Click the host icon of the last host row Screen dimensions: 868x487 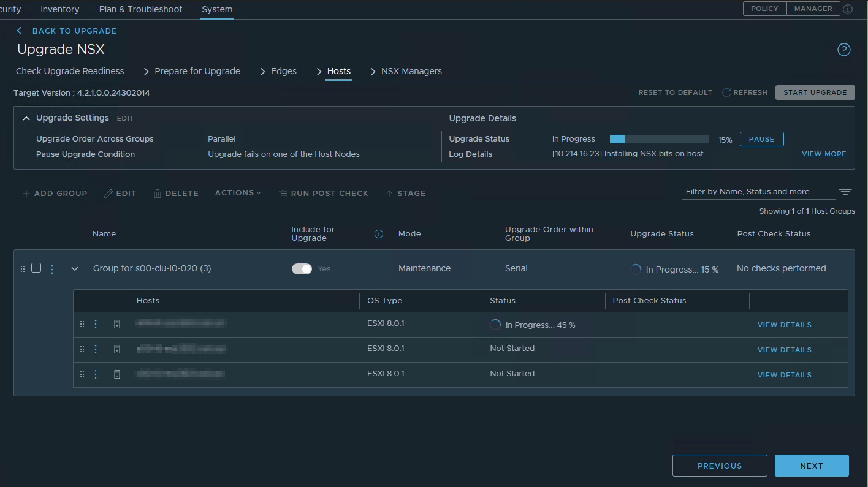click(117, 374)
